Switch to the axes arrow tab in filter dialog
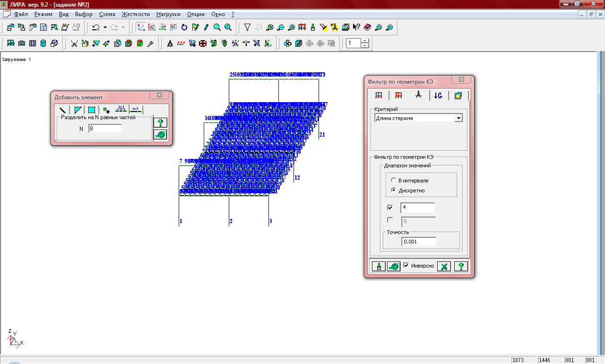Screen dimensions: 605x364 point(438,95)
